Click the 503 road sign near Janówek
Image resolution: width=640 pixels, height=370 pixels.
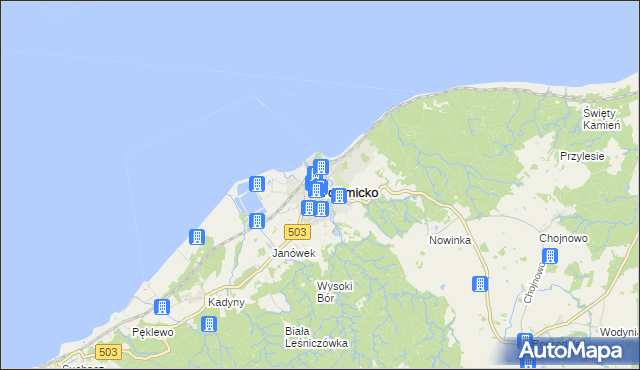point(297,232)
